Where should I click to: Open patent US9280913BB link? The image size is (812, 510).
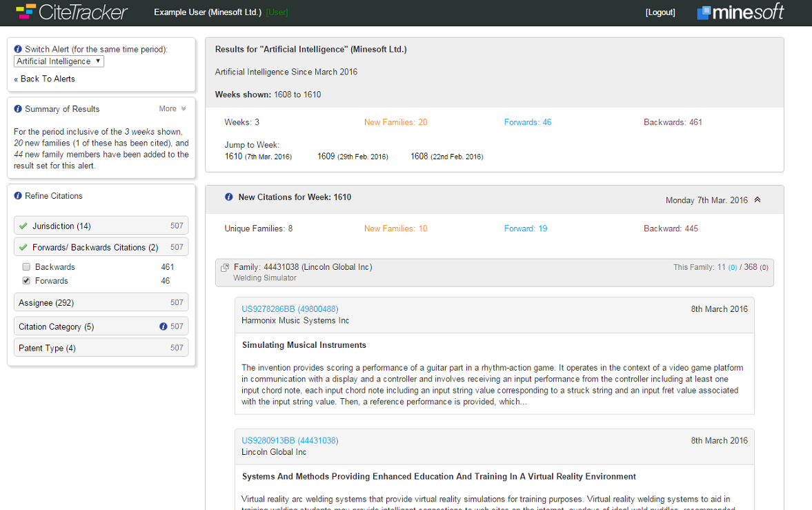pos(290,440)
